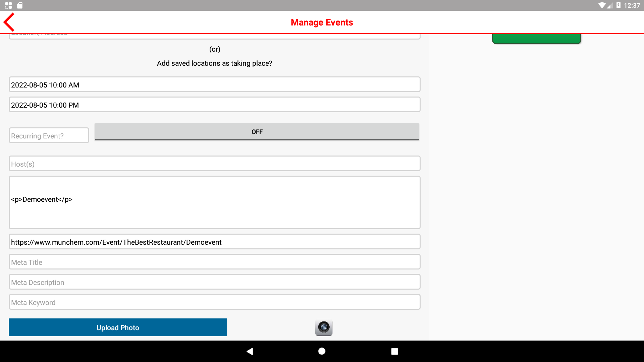This screenshot has width=644, height=362.
Task: Tap the battery status icon
Action: point(618,5)
